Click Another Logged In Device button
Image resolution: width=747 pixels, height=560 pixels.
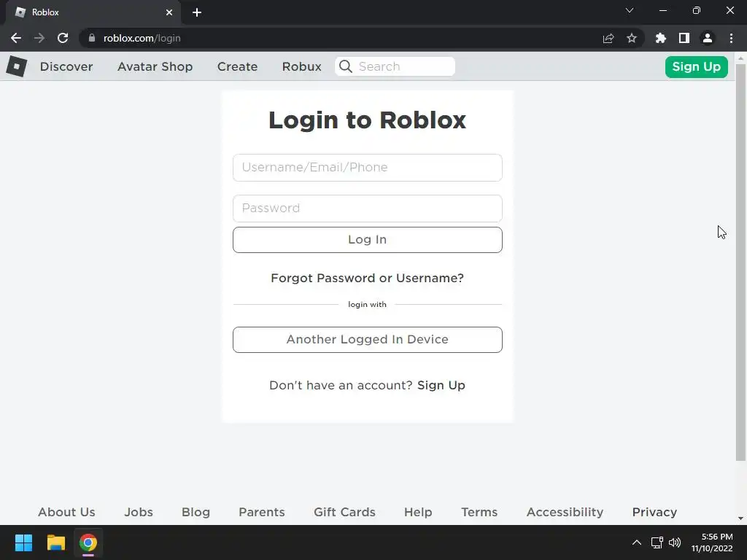(x=368, y=340)
